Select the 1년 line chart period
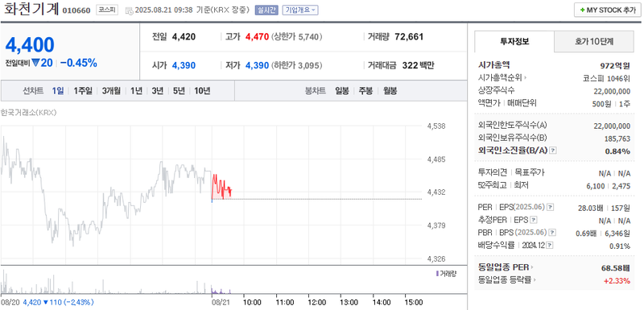644x310 pixels. pos(136,91)
